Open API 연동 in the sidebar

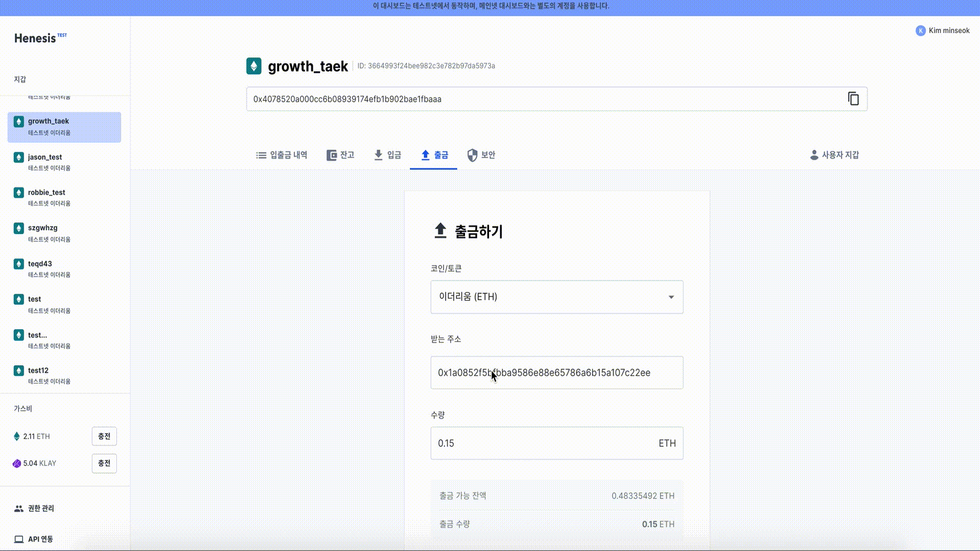pyautogui.click(x=34, y=539)
